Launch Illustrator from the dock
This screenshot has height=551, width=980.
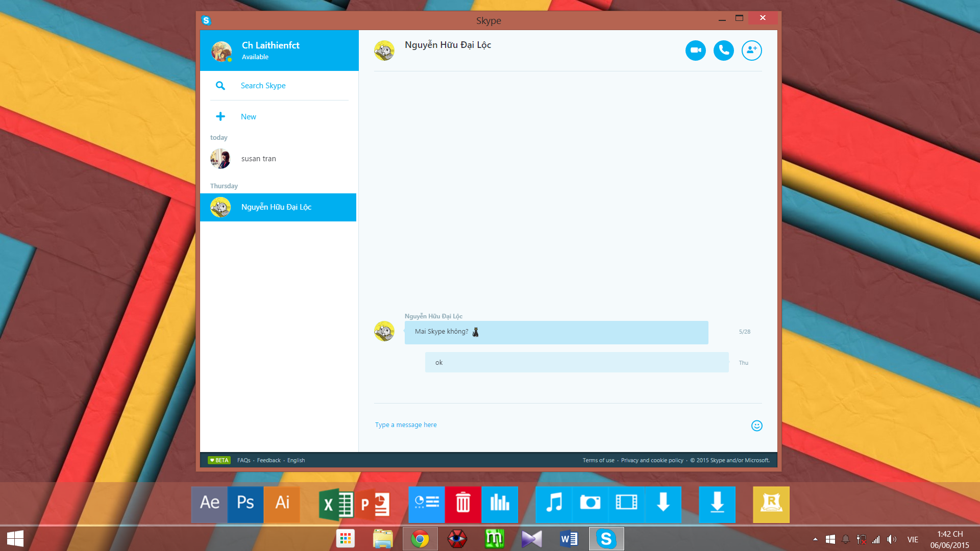click(282, 504)
